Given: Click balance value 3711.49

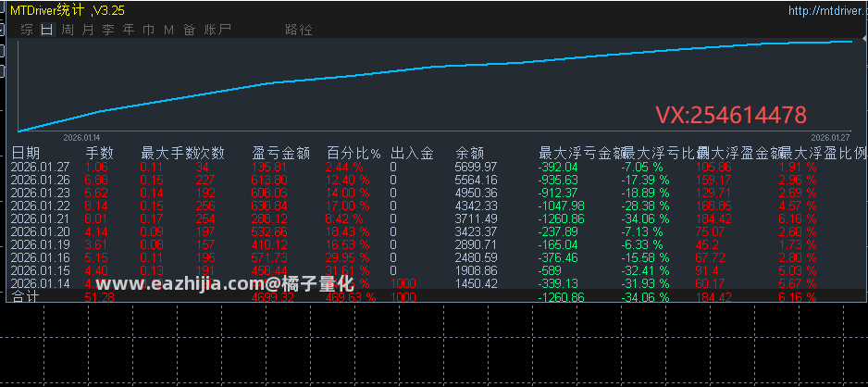Looking at the screenshot, I should (x=476, y=219).
